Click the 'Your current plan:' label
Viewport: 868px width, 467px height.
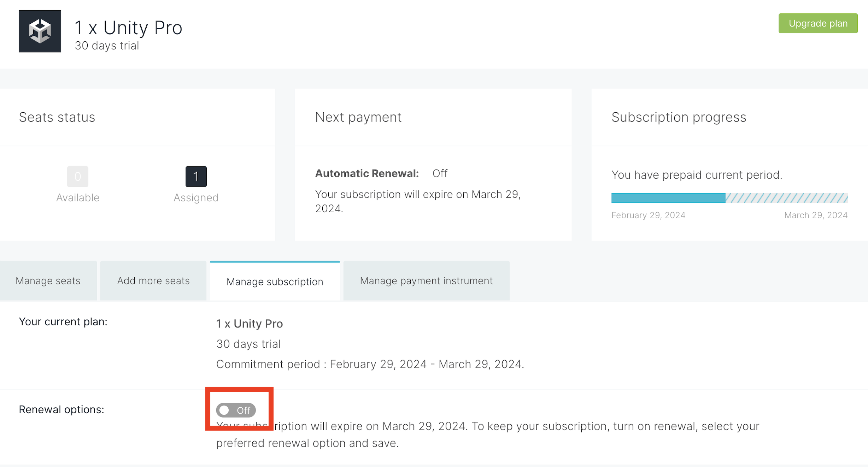click(63, 321)
